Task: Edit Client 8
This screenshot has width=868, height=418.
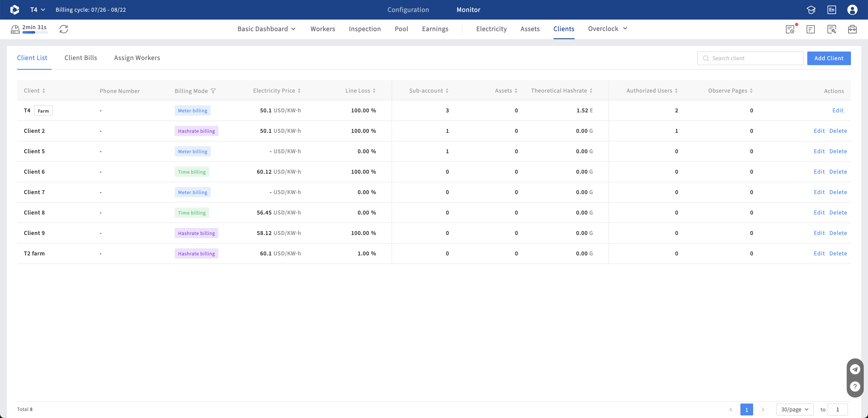Action: pyautogui.click(x=819, y=213)
